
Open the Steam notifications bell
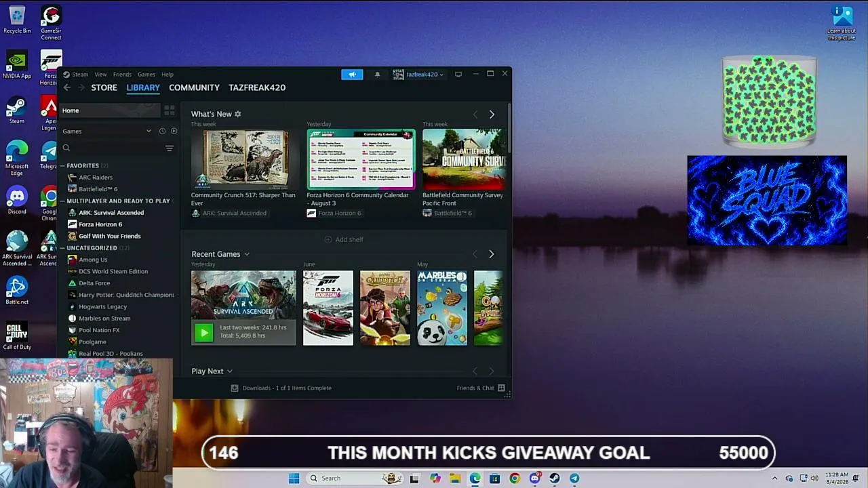[x=378, y=75]
